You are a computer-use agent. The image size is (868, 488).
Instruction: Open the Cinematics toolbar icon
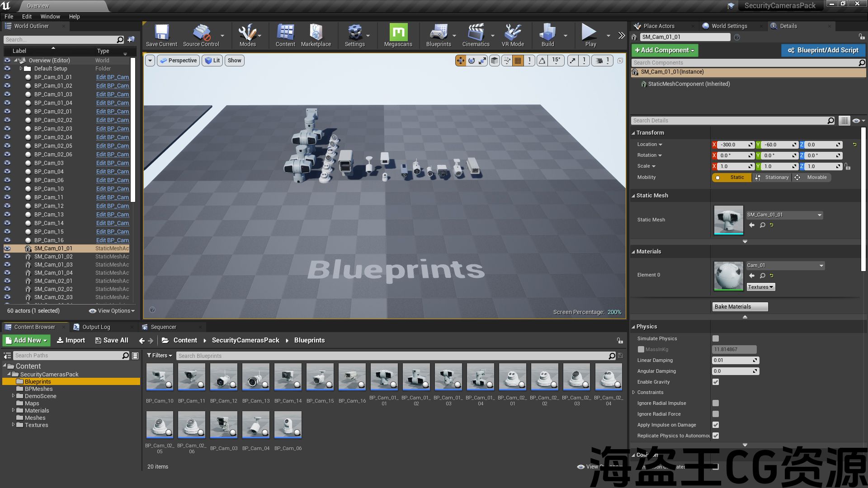[476, 35]
